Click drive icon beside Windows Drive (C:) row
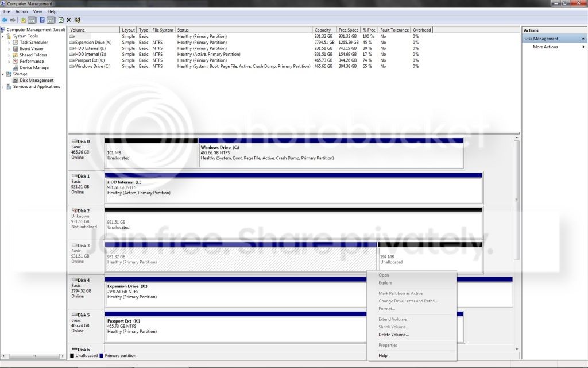 point(72,66)
